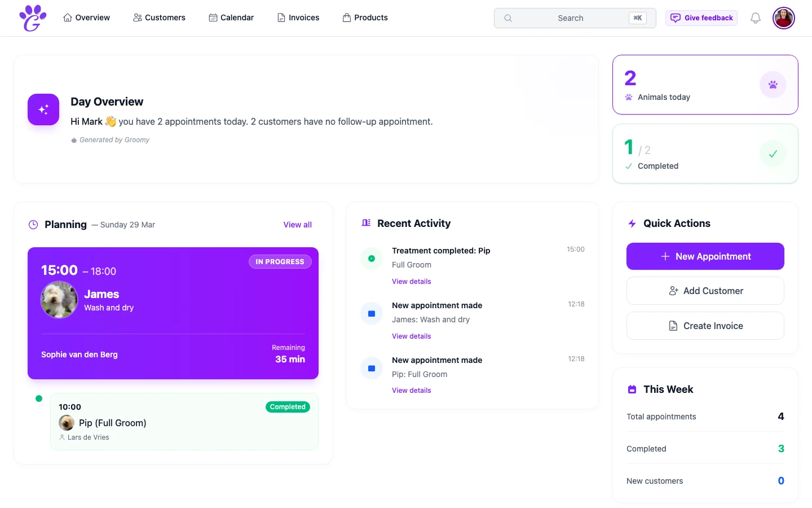Create a New Appointment
The width and height of the screenshot is (812, 508).
(x=705, y=256)
